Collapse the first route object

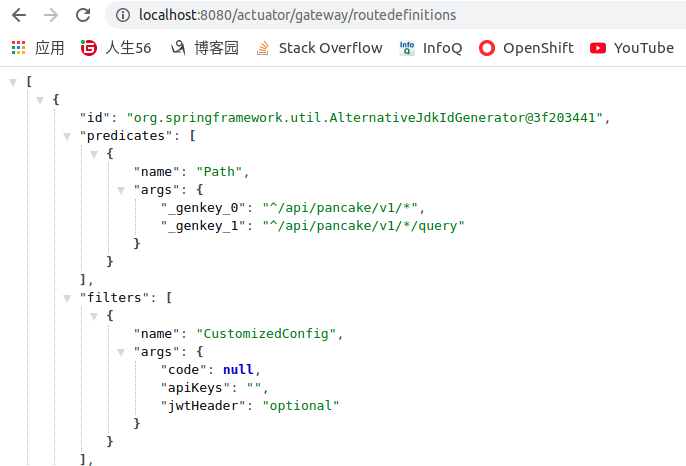coord(40,100)
